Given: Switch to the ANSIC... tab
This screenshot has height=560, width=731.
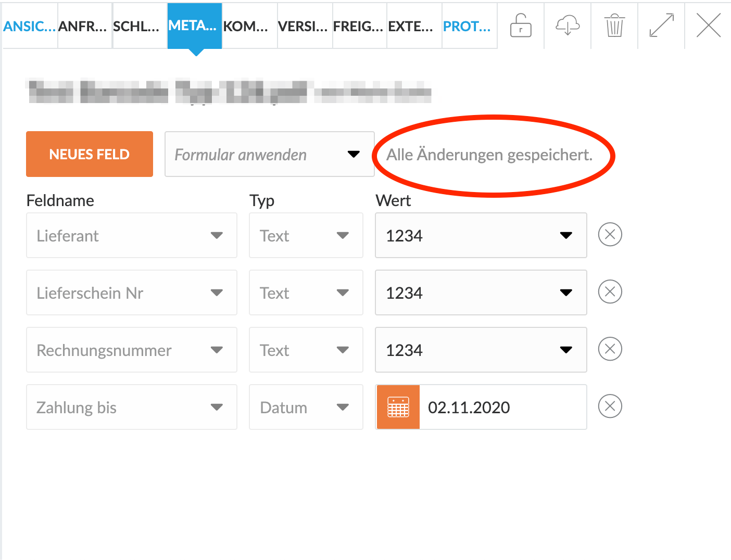Looking at the screenshot, I should point(30,26).
